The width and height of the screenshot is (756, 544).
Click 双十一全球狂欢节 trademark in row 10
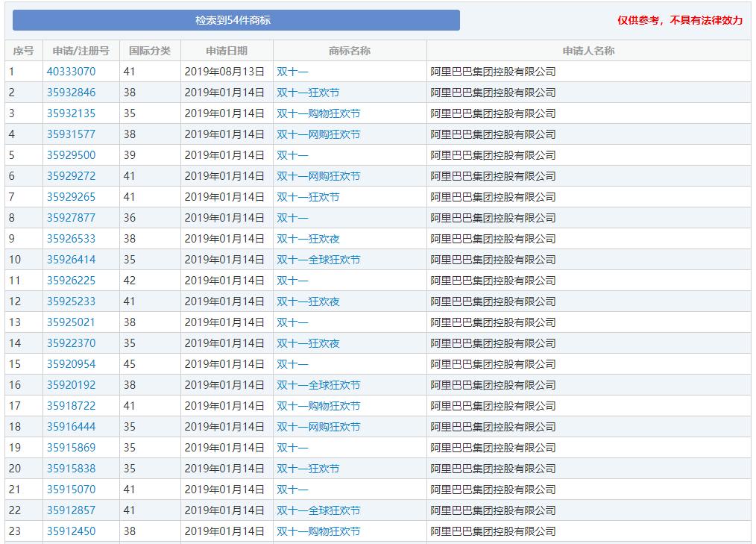(318, 260)
